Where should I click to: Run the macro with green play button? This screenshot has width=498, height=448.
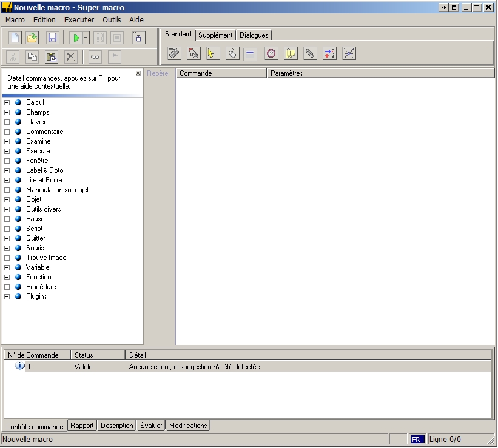(76, 38)
